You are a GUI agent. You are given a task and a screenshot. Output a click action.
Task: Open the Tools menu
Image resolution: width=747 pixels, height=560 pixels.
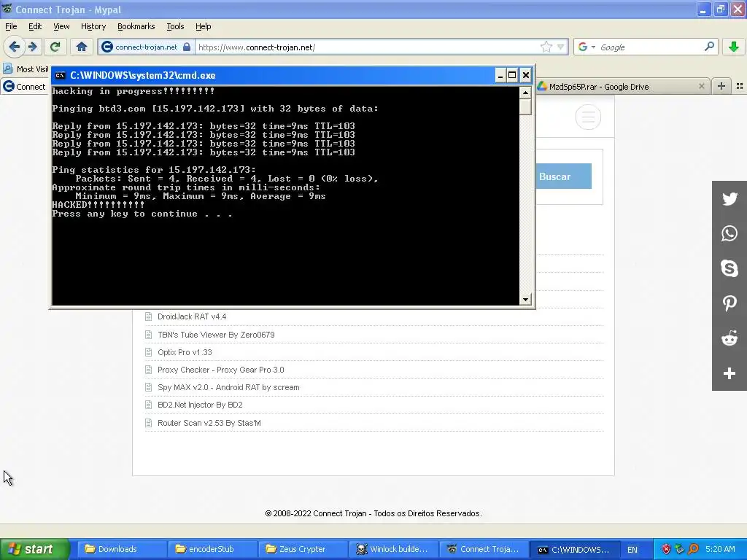click(x=175, y=26)
